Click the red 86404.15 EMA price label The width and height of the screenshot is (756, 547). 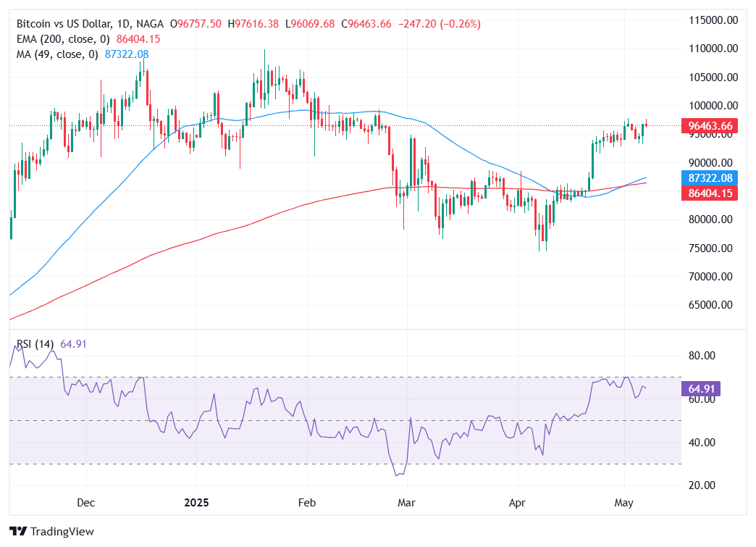click(708, 193)
